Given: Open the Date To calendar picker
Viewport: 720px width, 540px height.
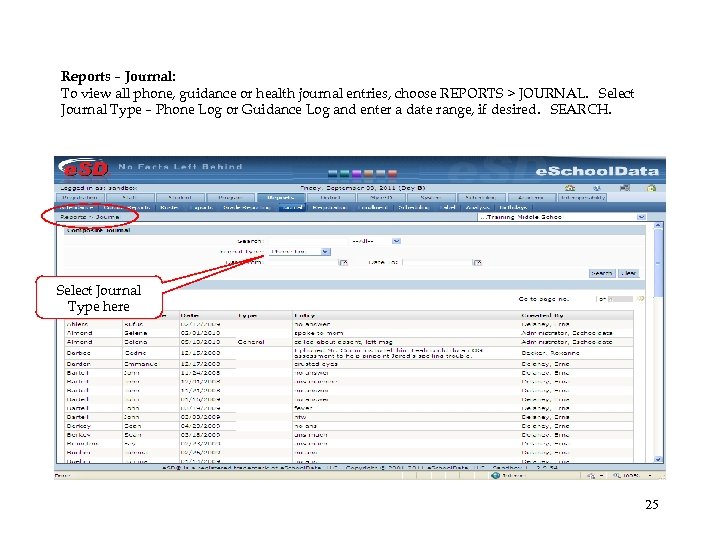Looking at the screenshot, I should 478,262.
